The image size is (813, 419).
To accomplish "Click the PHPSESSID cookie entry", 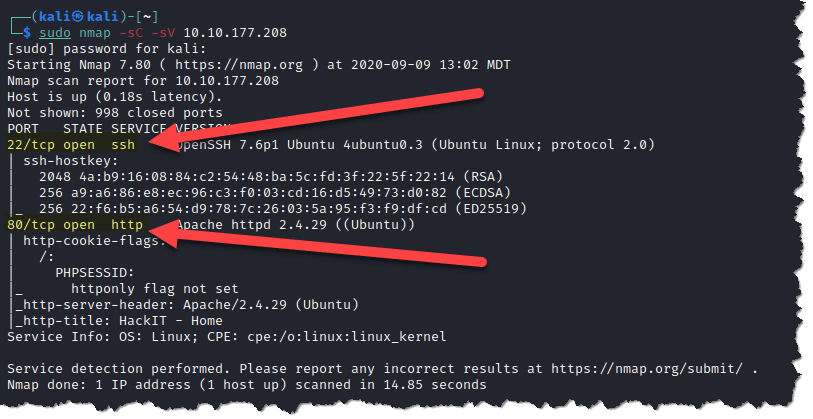I will click(95, 273).
